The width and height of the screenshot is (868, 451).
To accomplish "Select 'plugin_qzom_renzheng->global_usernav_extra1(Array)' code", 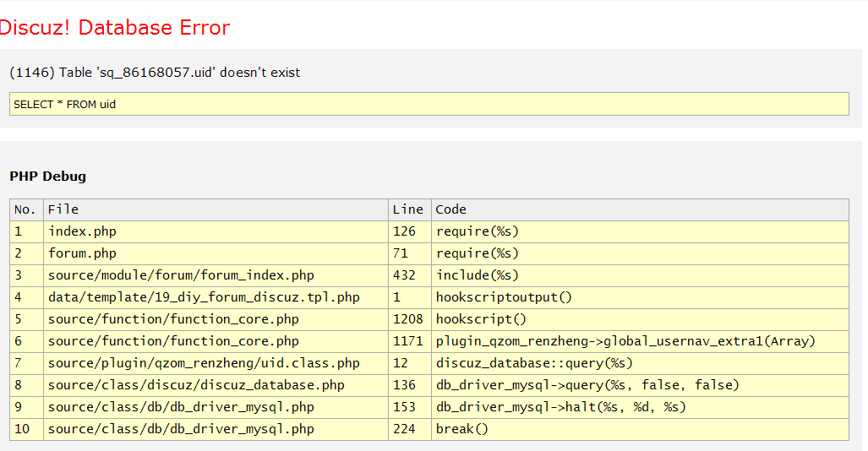I will 640,341.
